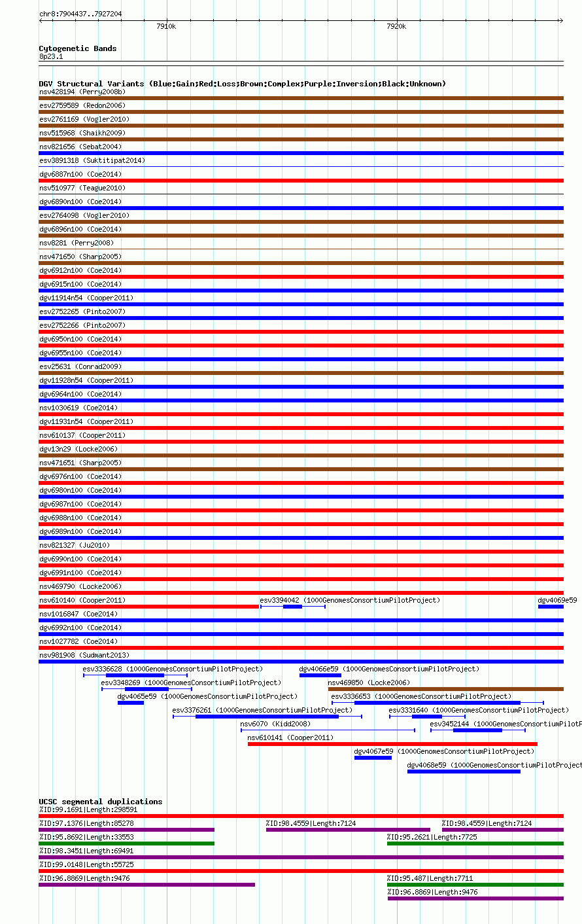Click the esv2752265 (Pinto2007) label

82,311
